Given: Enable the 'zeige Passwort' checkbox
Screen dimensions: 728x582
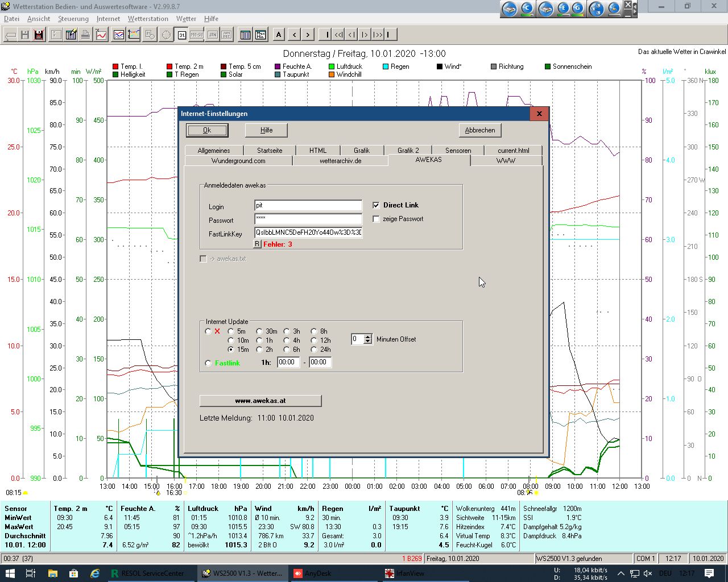Looking at the screenshot, I should 376,219.
